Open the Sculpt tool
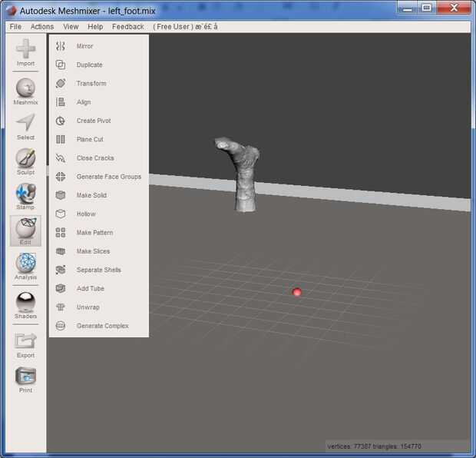476x458 pixels. (25, 161)
